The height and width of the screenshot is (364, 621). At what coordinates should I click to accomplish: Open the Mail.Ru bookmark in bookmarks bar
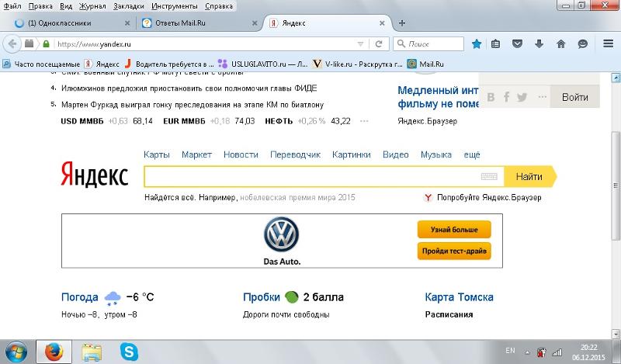tap(425, 64)
